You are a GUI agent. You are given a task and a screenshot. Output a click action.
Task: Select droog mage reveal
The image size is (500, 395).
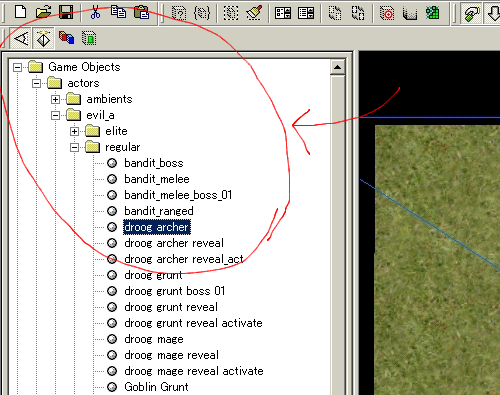coord(171,355)
